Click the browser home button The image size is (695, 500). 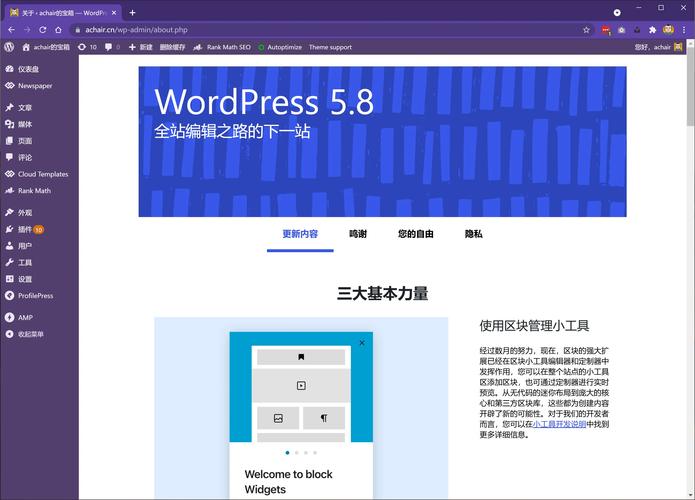[x=58, y=30]
